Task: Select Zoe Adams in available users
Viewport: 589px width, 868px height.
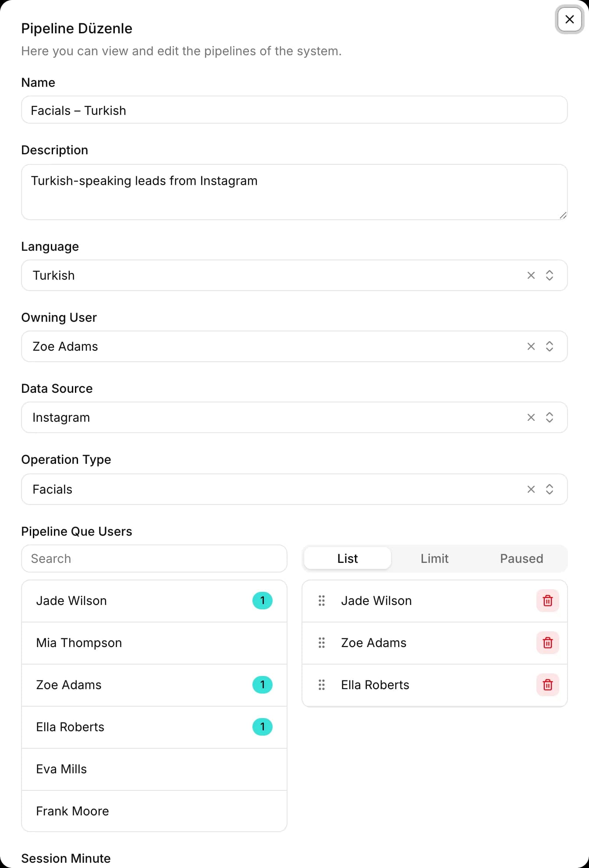Action: pyautogui.click(x=154, y=685)
